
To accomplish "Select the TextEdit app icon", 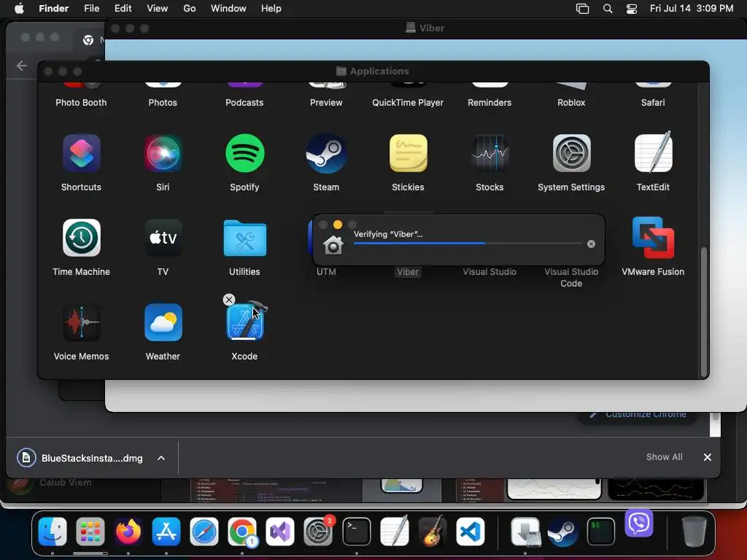I will coord(653,152).
